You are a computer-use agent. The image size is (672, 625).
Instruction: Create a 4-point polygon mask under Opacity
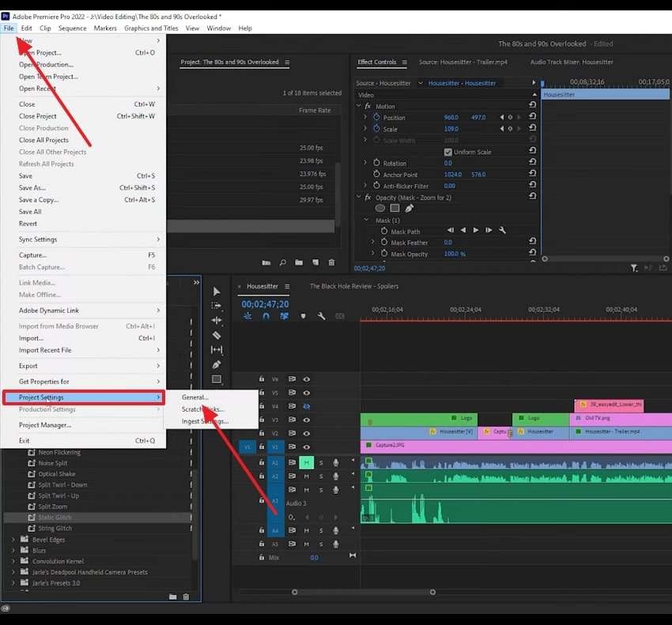point(395,208)
